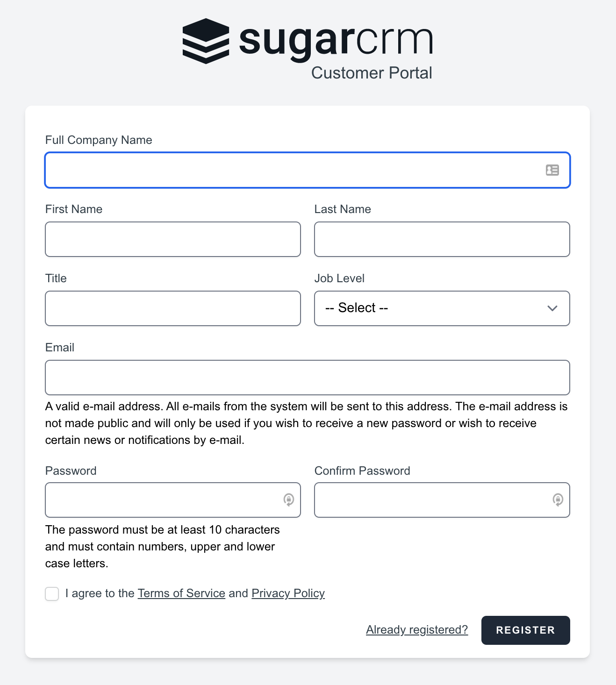Click the Email input field
Screen dimensions: 616x685
[x=307, y=378]
